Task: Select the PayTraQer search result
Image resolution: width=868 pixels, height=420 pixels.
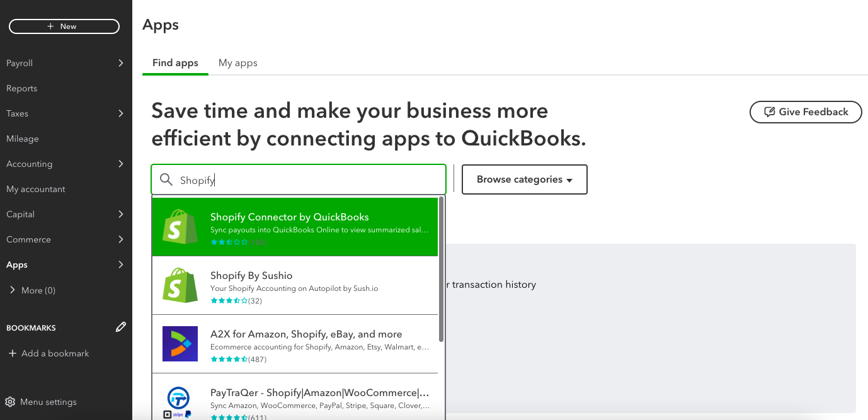Action: coord(295,397)
